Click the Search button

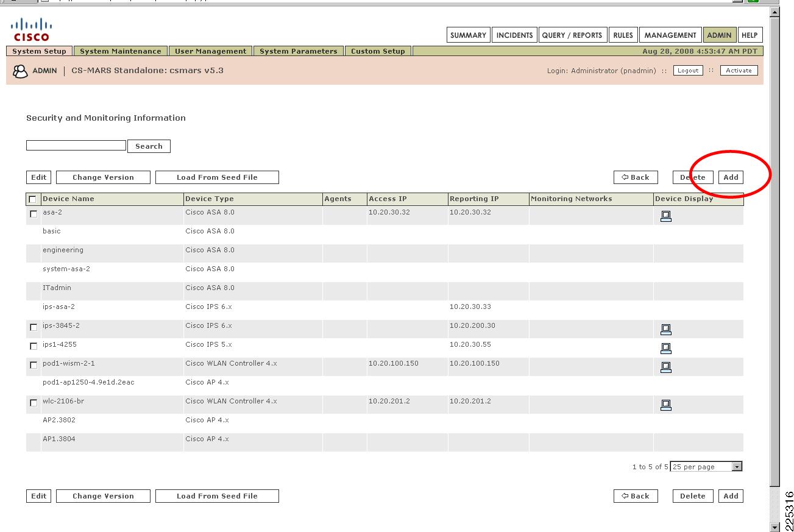(x=149, y=146)
